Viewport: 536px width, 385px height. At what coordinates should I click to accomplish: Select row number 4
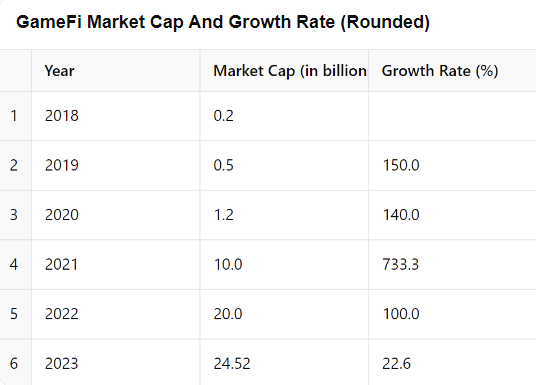(15, 265)
